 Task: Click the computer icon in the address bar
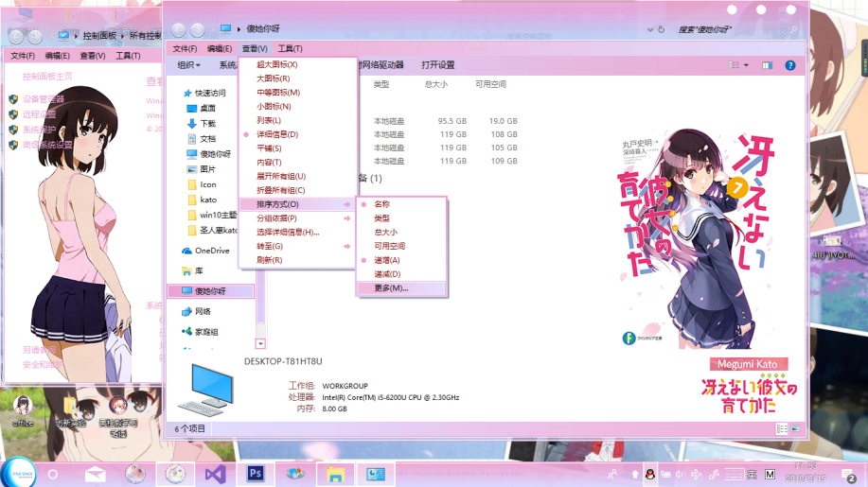click(x=225, y=28)
